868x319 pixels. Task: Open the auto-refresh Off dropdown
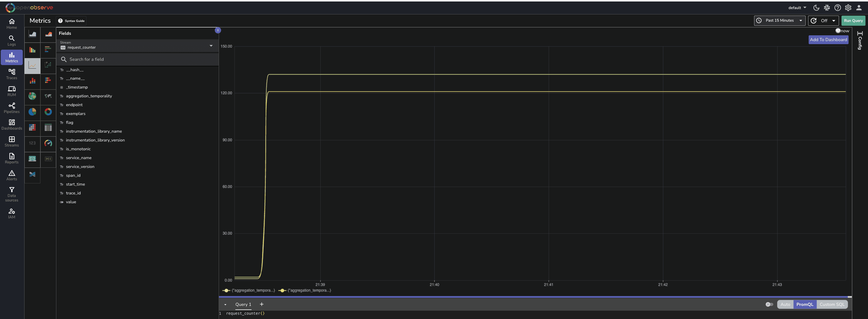point(824,20)
